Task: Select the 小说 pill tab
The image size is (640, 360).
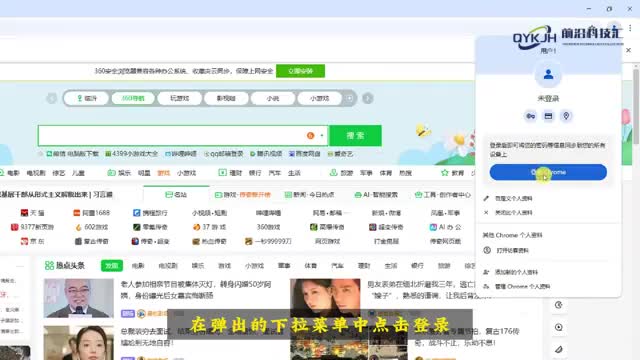Action: (x=273, y=98)
